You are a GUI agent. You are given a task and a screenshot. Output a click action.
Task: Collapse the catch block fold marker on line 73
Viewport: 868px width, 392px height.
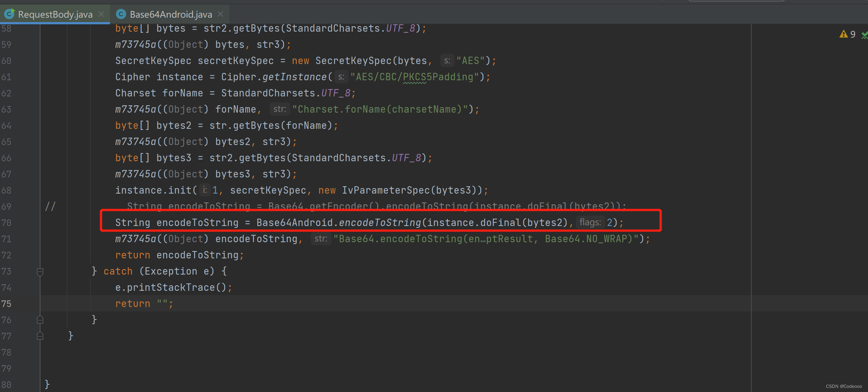pyautogui.click(x=40, y=272)
